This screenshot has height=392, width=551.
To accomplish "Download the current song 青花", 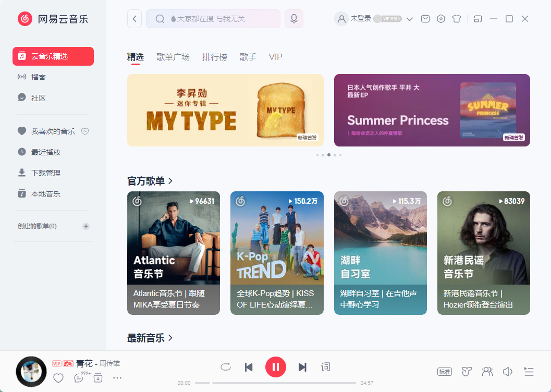I will point(98,378).
